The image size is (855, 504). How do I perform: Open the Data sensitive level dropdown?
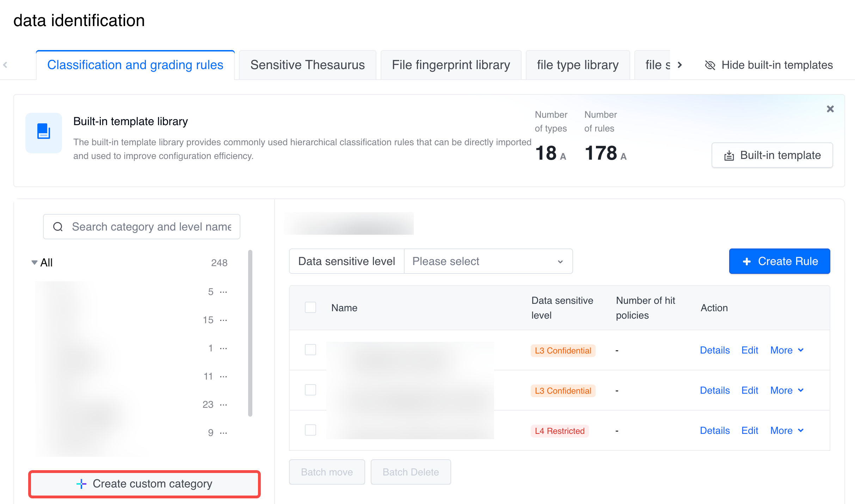click(x=488, y=261)
